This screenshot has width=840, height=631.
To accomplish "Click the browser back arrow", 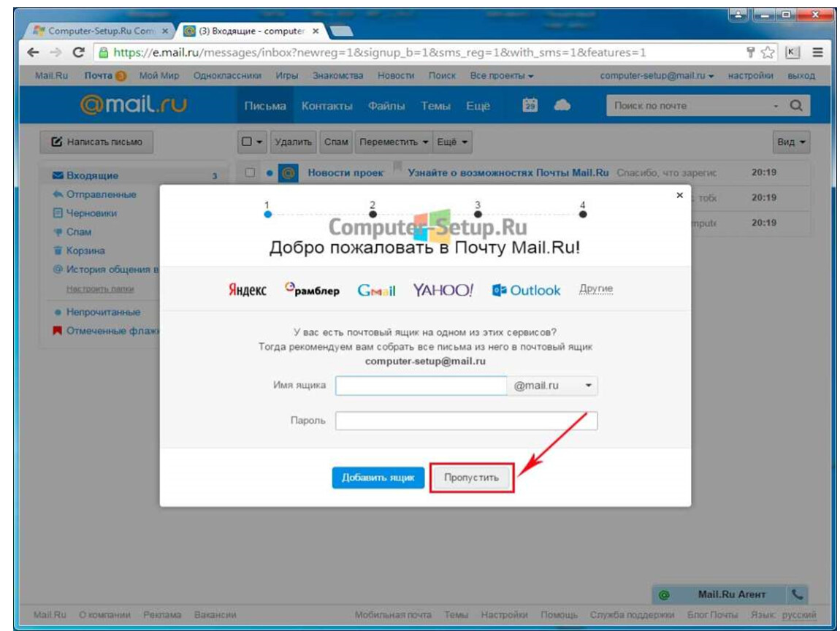I will (33, 53).
